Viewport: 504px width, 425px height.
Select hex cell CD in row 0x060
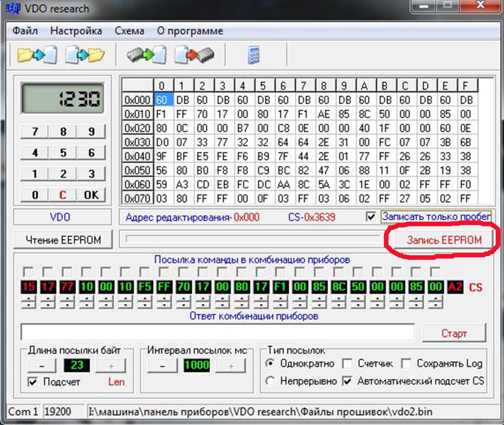point(204,184)
